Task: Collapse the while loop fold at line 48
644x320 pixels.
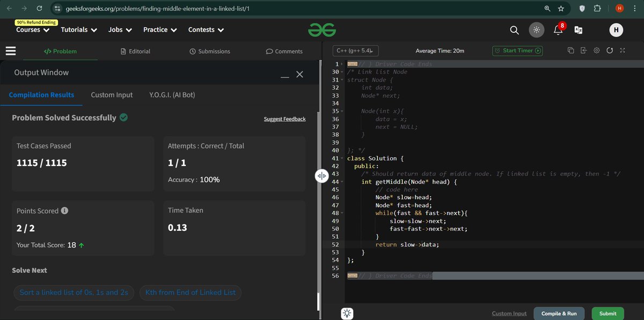Action: (342, 213)
